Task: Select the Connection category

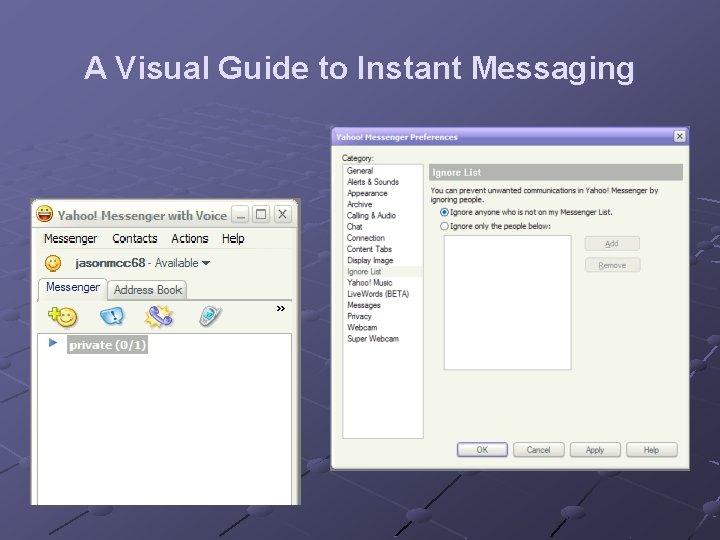Action: click(366, 238)
